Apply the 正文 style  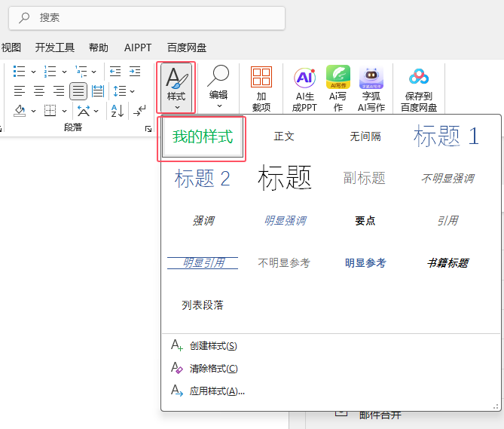click(x=284, y=136)
